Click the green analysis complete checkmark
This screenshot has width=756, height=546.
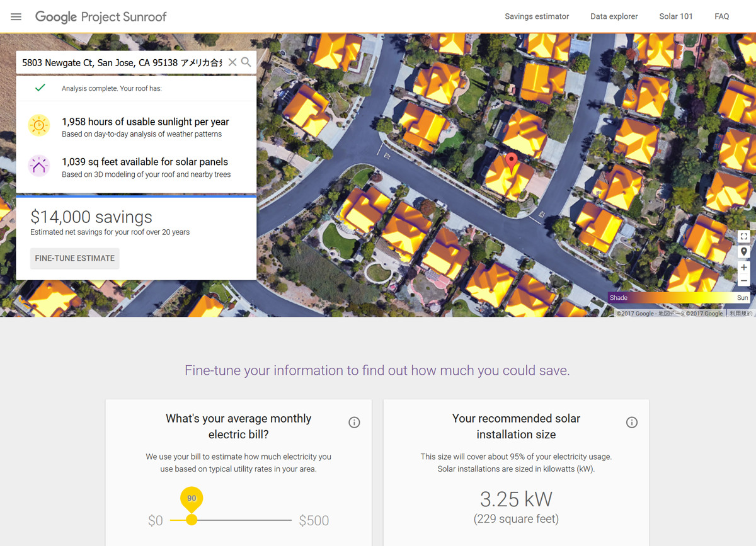click(x=40, y=88)
